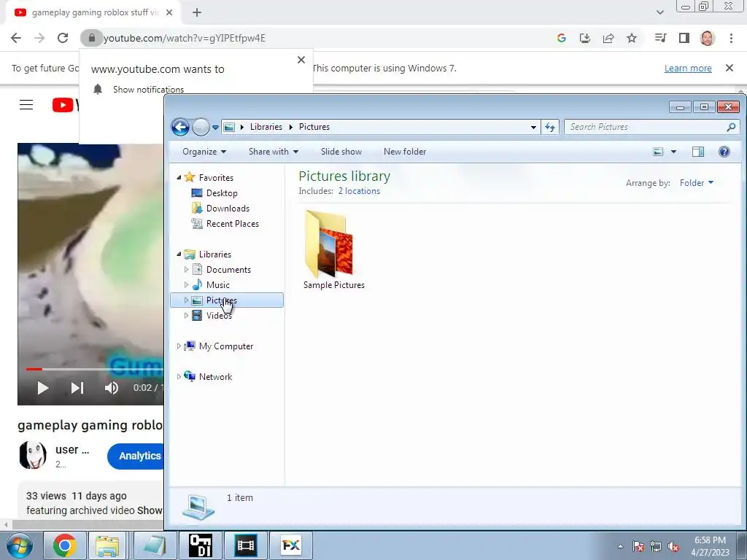Click the search magnifier icon in Explorer
747x560 pixels.
coord(731,127)
